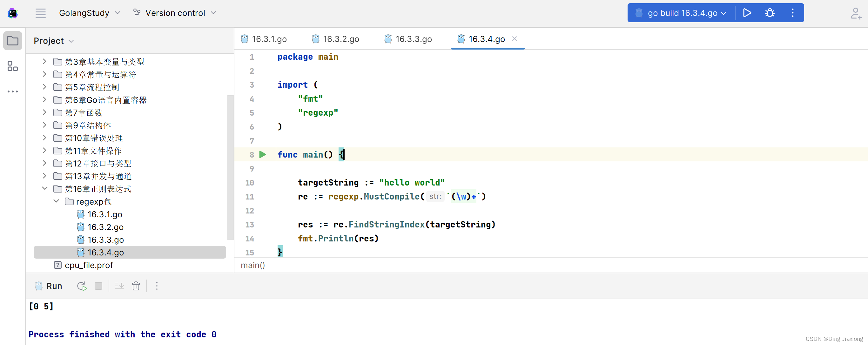
Task: Click the regexp包 folder icon
Action: point(69,201)
